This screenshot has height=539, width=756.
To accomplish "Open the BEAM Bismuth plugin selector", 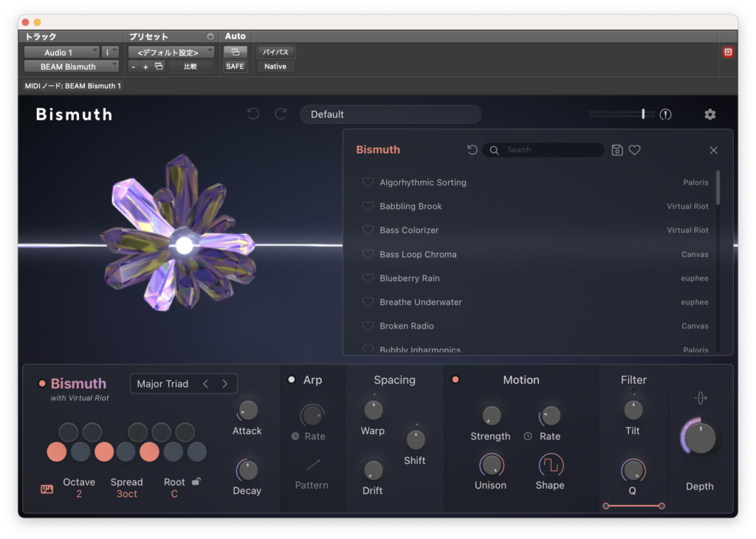I will tap(72, 66).
